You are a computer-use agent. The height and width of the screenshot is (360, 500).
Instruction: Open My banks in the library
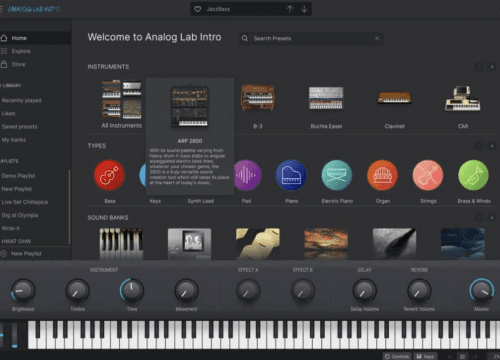[14, 140]
